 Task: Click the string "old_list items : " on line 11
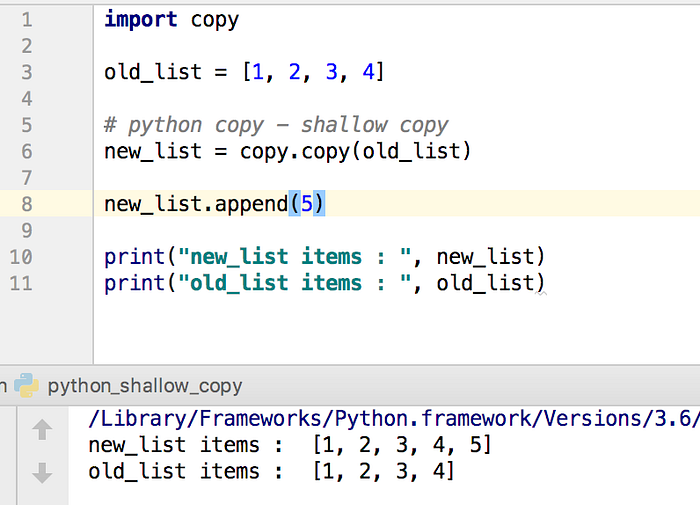(x=295, y=283)
